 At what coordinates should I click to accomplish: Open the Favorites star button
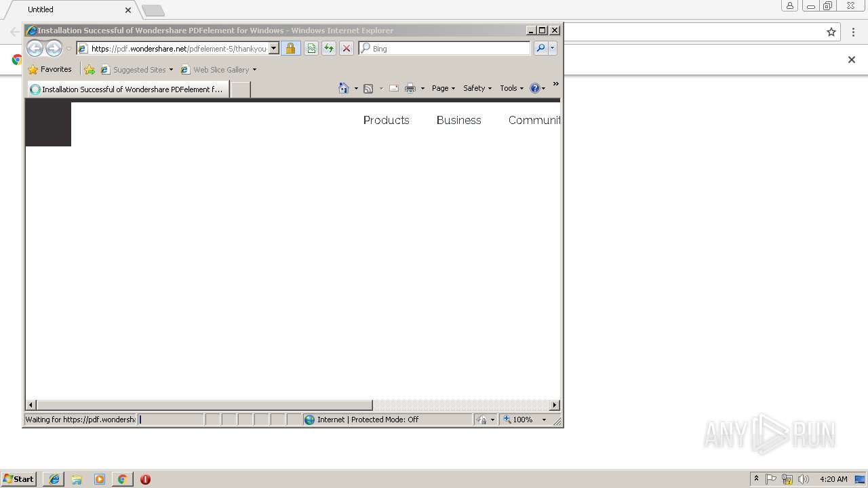[50, 69]
